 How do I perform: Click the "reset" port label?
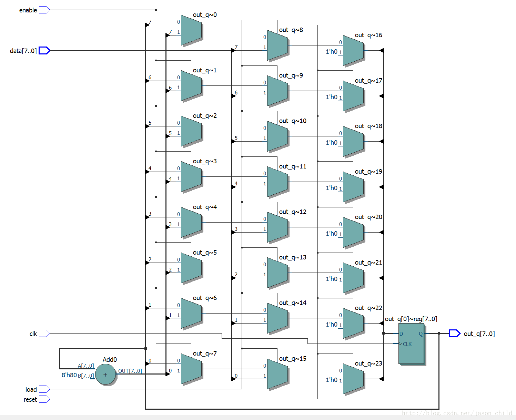tap(30, 400)
